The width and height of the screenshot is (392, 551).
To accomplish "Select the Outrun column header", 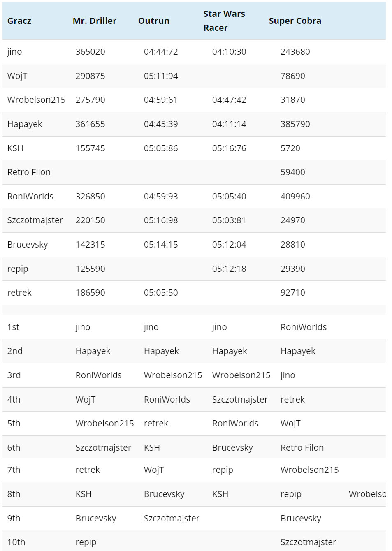I will click(154, 21).
